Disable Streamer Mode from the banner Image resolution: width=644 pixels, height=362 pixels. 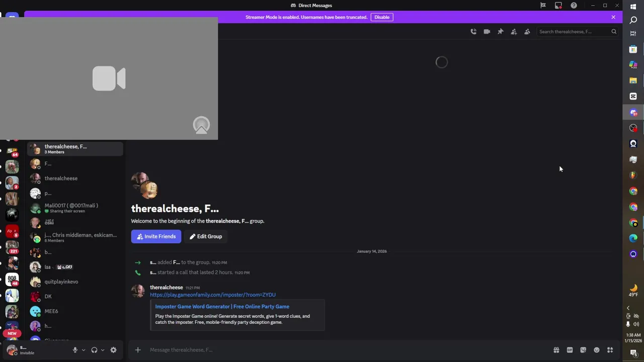pyautogui.click(x=382, y=17)
